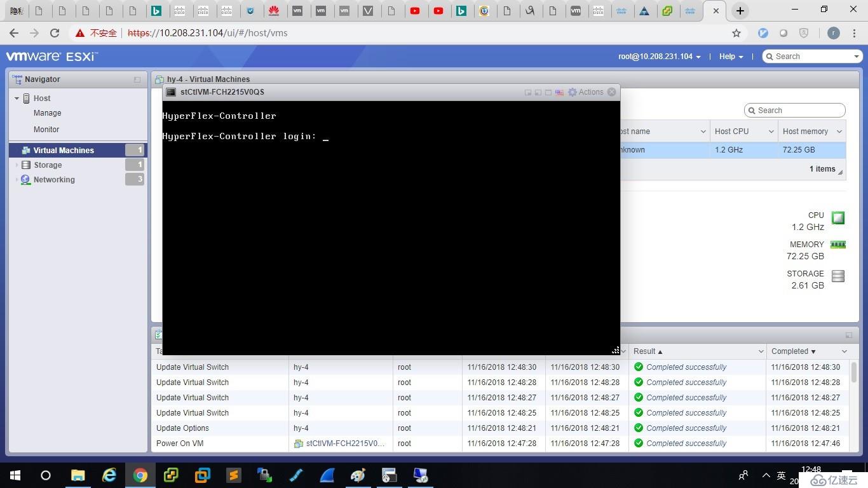868x488 pixels.
Task: Click inside the HyperFlex-Controller console screen
Action: 391,227
